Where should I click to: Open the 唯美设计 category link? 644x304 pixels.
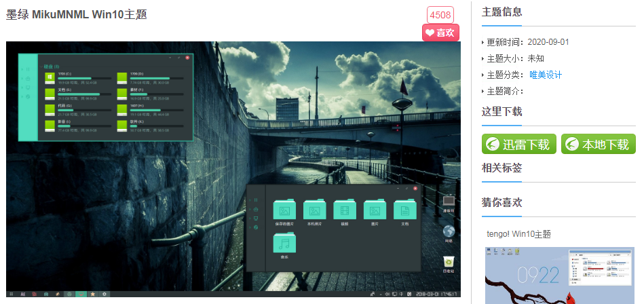(x=546, y=75)
